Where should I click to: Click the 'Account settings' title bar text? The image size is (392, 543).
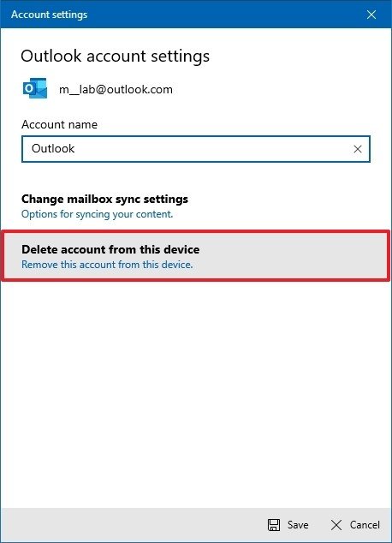click(49, 15)
